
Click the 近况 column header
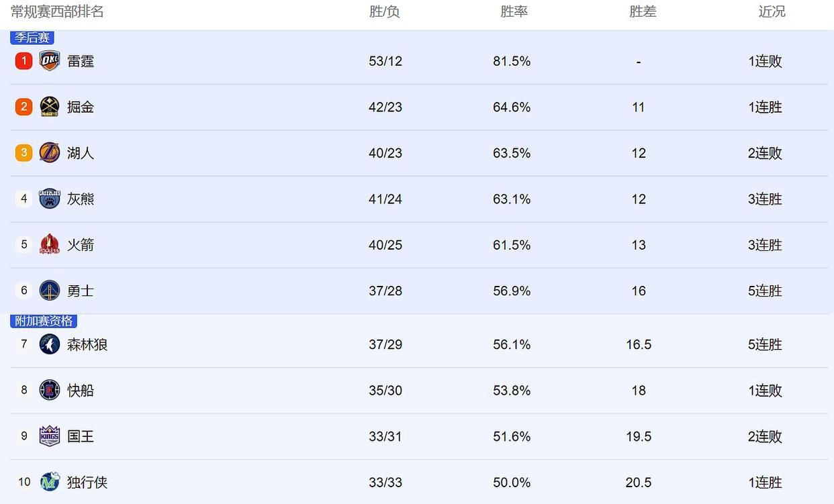coord(772,11)
